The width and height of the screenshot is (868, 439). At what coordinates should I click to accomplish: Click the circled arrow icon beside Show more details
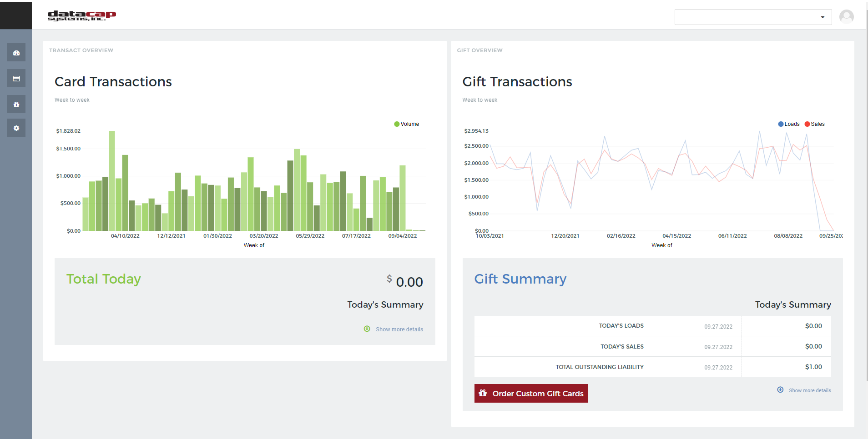click(367, 329)
